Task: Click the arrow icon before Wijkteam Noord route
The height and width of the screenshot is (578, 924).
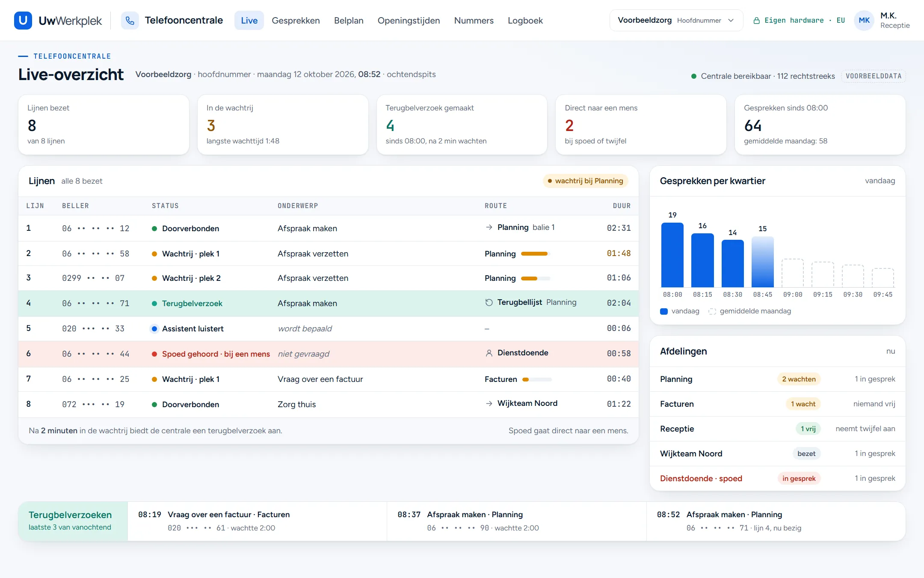Action: pos(489,403)
